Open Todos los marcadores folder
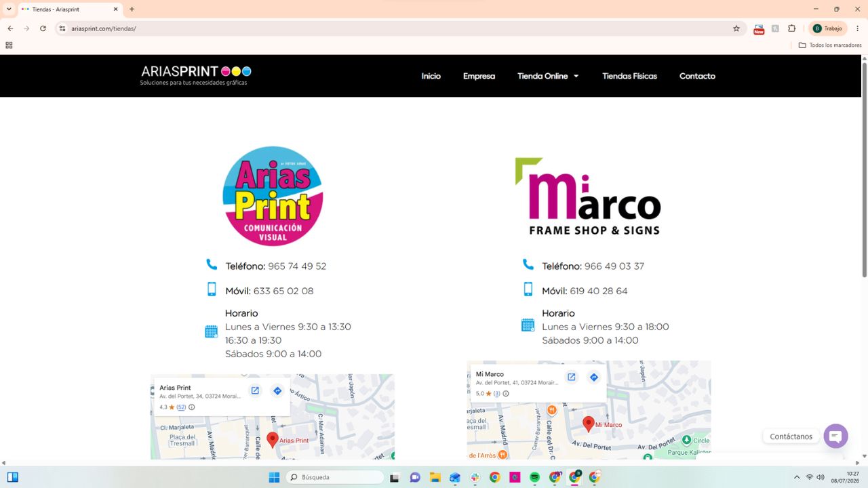The height and width of the screenshot is (488, 868). [830, 45]
